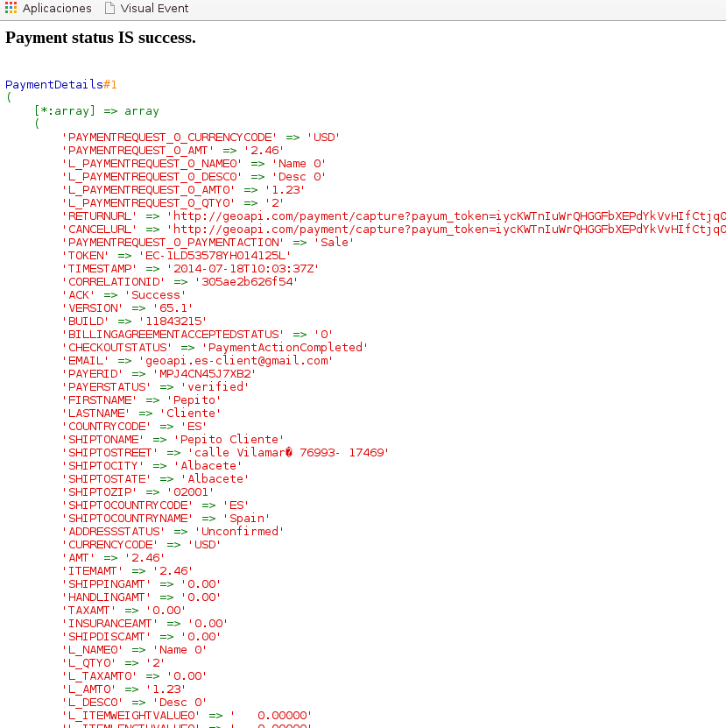Click the 'L_ITEMWEIGHTVALUE0' key

tap(130, 716)
